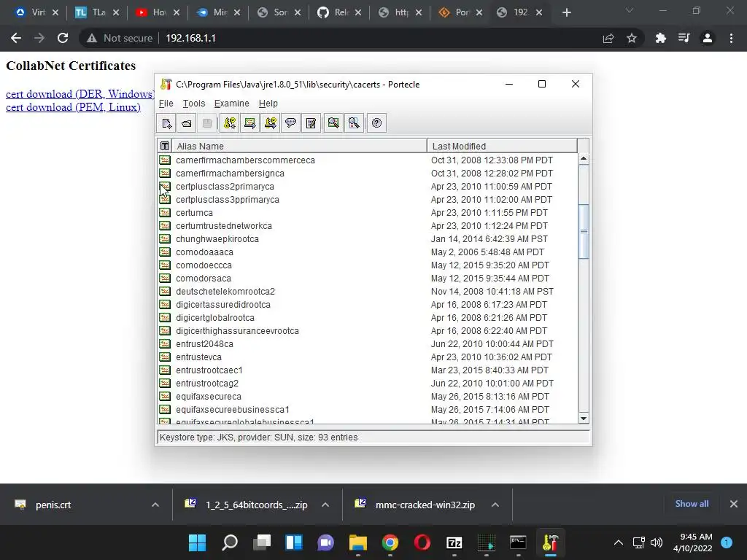Click Windows Start button

pyautogui.click(x=197, y=542)
